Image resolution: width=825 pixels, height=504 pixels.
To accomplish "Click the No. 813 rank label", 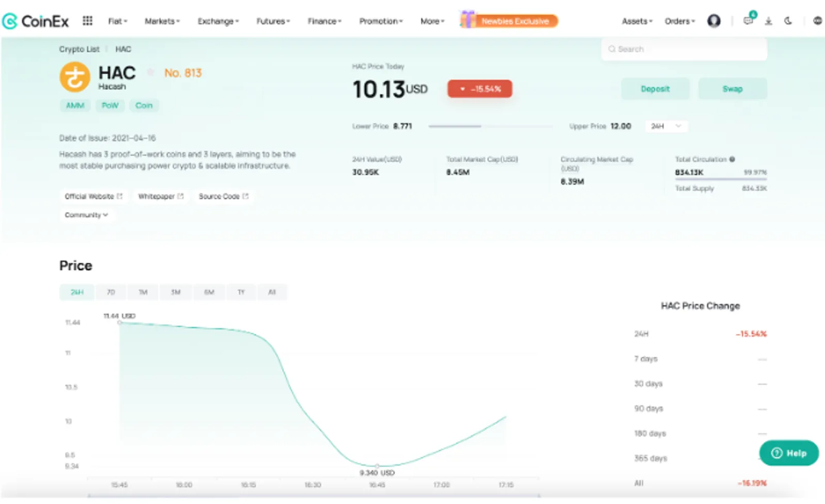I will pos(183,73).
